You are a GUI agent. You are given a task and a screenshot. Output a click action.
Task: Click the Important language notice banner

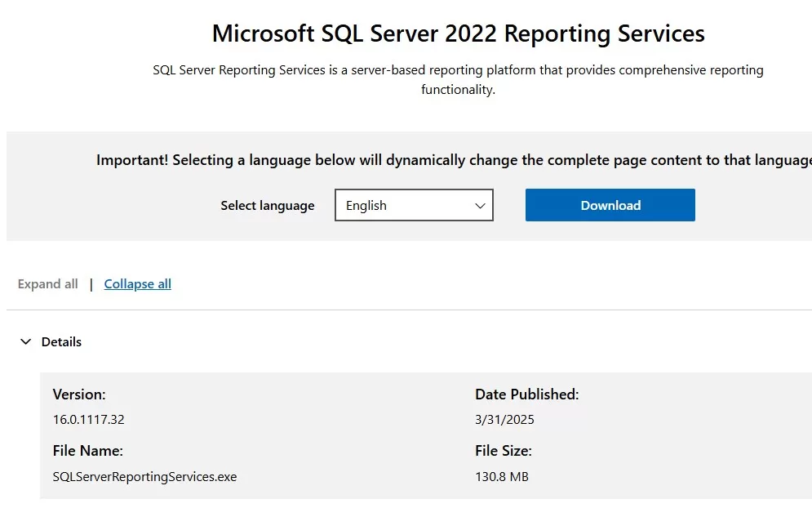coord(454,160)
